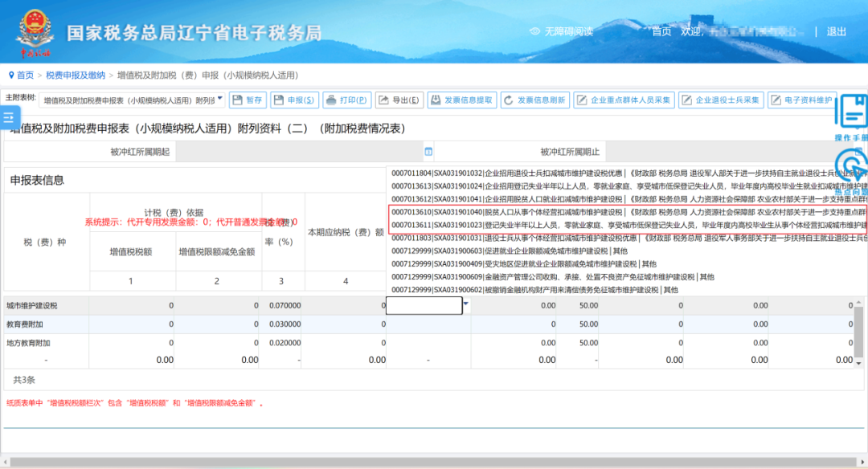Screen dimensions: 868x469
Task: Refresh invoice info with 发票信息刷新
Action: pos(535,100)
